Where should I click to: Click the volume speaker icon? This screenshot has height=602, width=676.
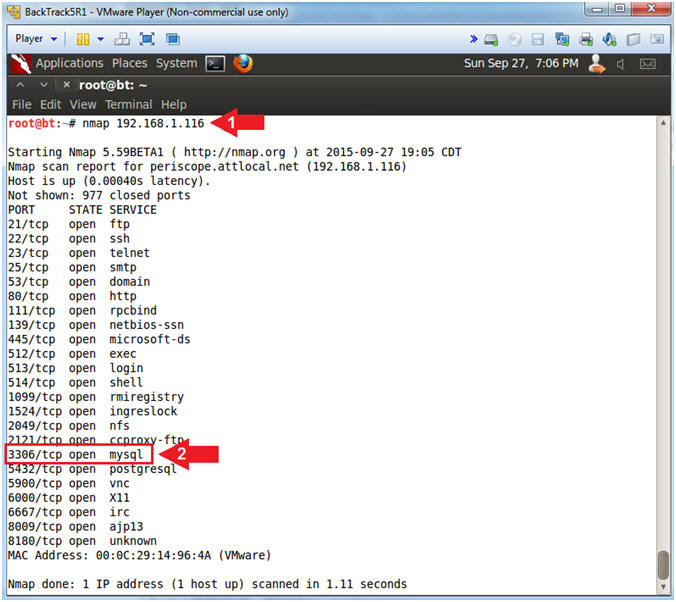click(621, 64)
